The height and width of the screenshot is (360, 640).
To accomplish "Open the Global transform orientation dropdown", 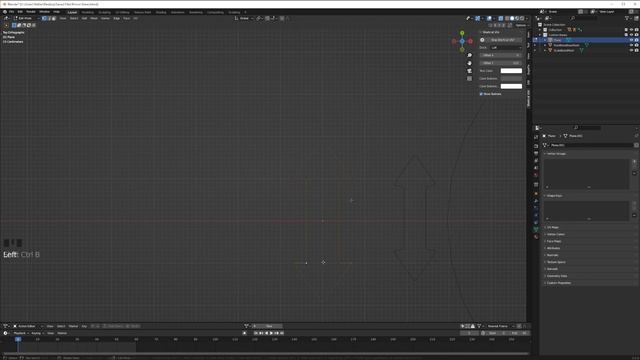I will coord(244,18).
